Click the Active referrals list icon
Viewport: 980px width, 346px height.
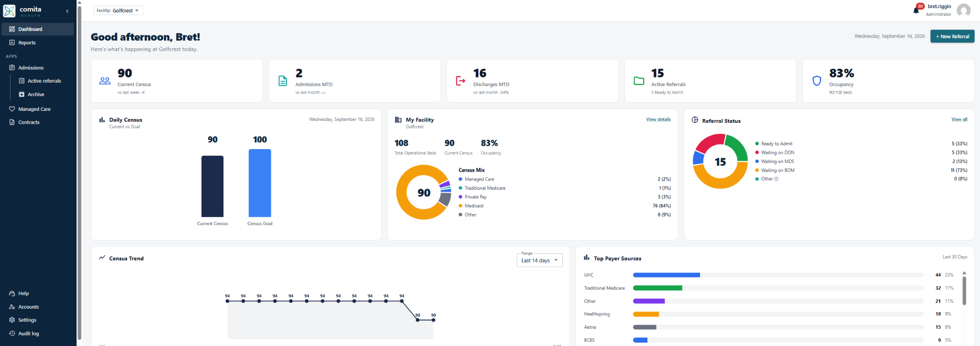(x=22, y=81)
